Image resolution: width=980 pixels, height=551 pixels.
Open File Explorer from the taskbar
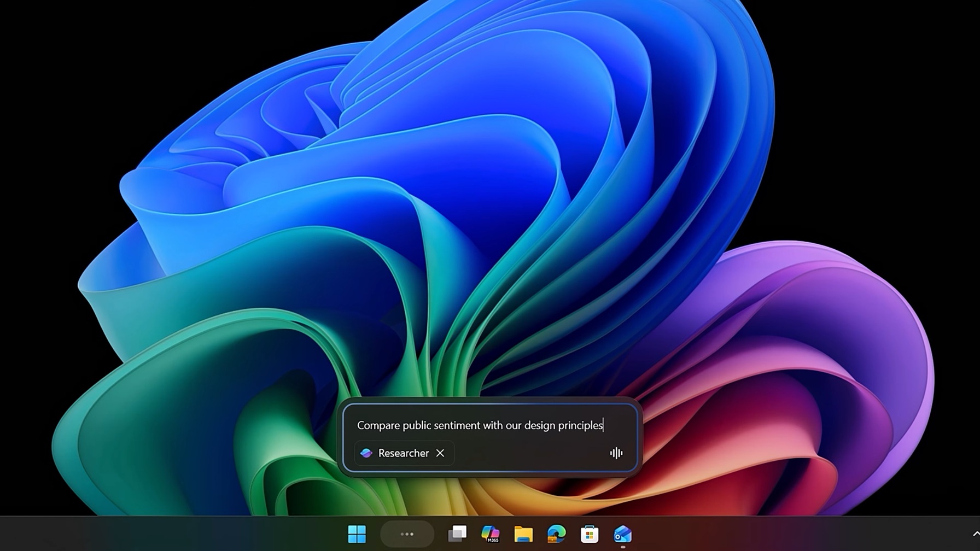pos(524,533)
